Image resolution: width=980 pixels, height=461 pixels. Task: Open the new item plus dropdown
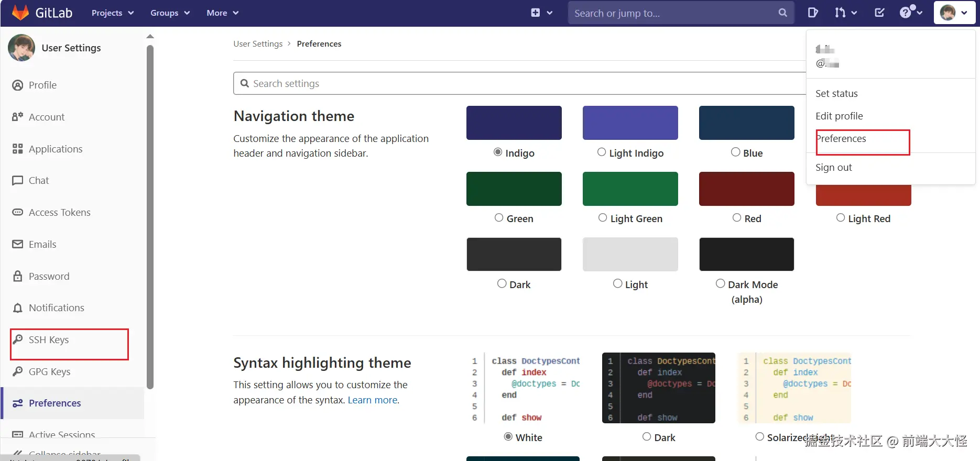point(541,13)
